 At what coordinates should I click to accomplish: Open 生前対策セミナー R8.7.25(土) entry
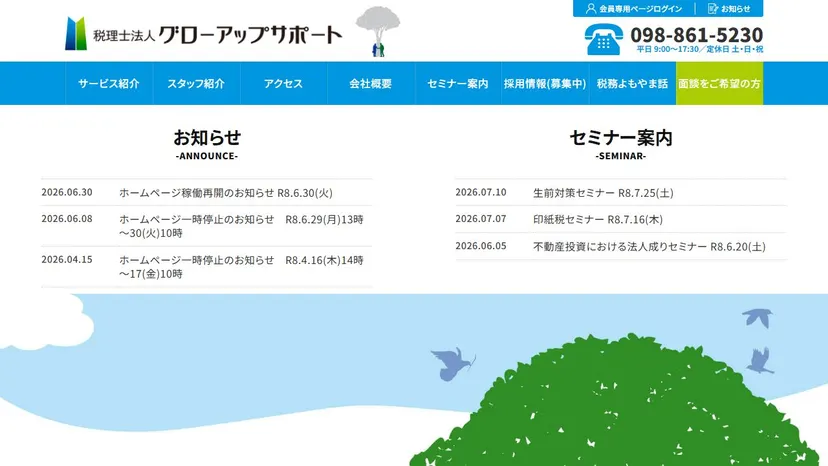point(603,193)
